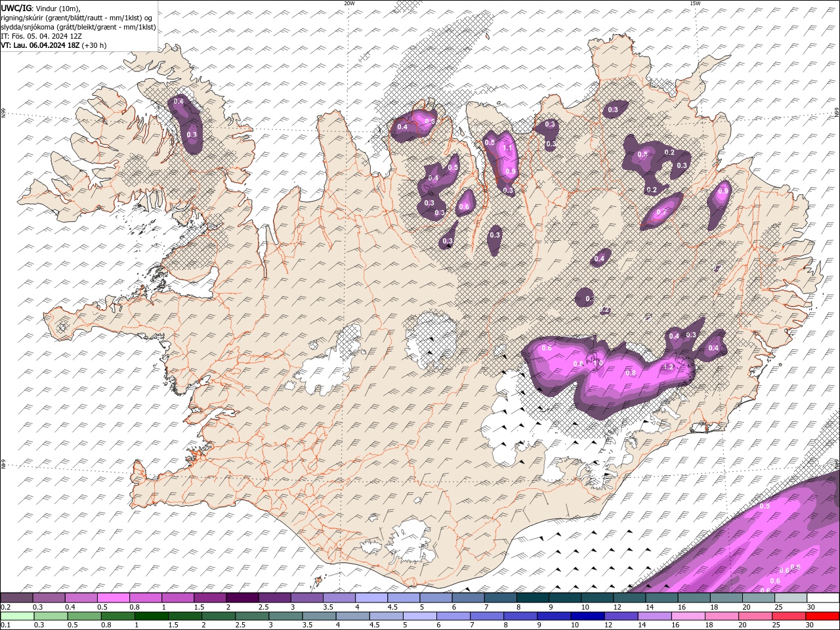840x630 pixels.
Task: Choose the snow legend swatch labeled 1.5
Action: (x=209, y=598)
